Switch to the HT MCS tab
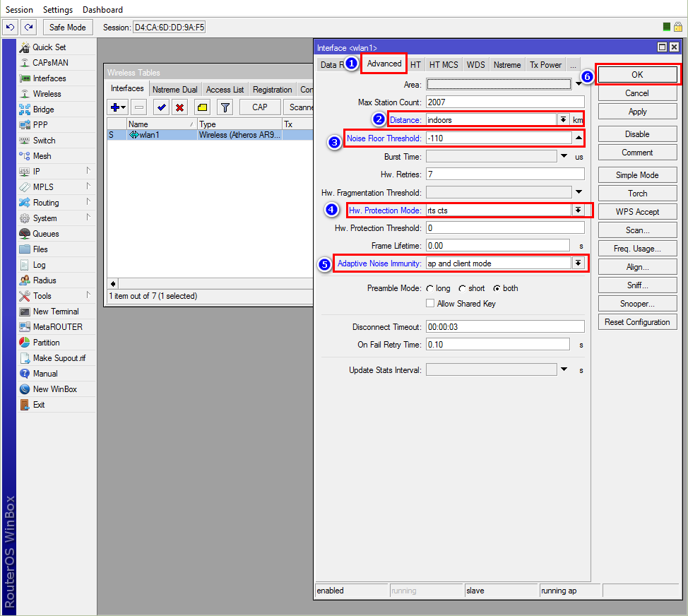 tap(443, 65)
